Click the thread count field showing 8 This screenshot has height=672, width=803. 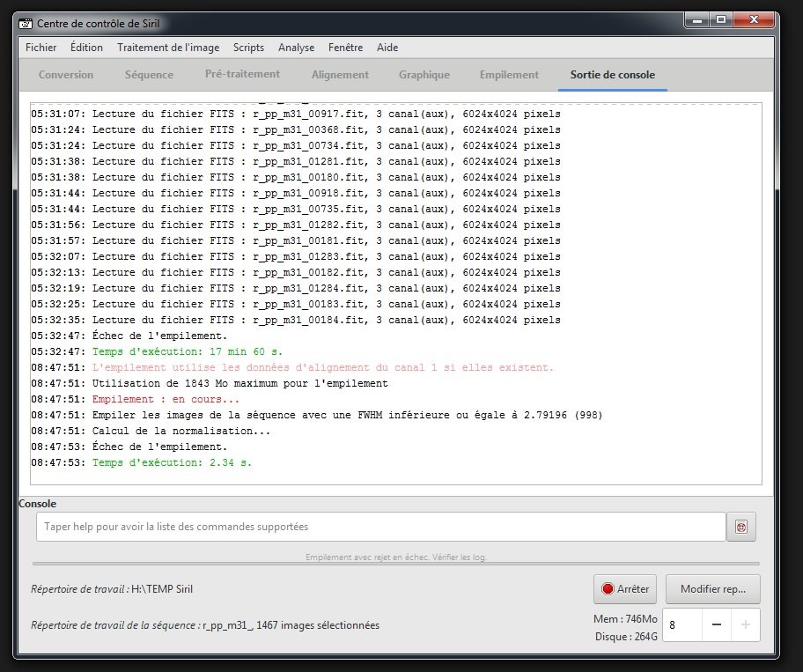pyautogui.click(x=682, y=624)
